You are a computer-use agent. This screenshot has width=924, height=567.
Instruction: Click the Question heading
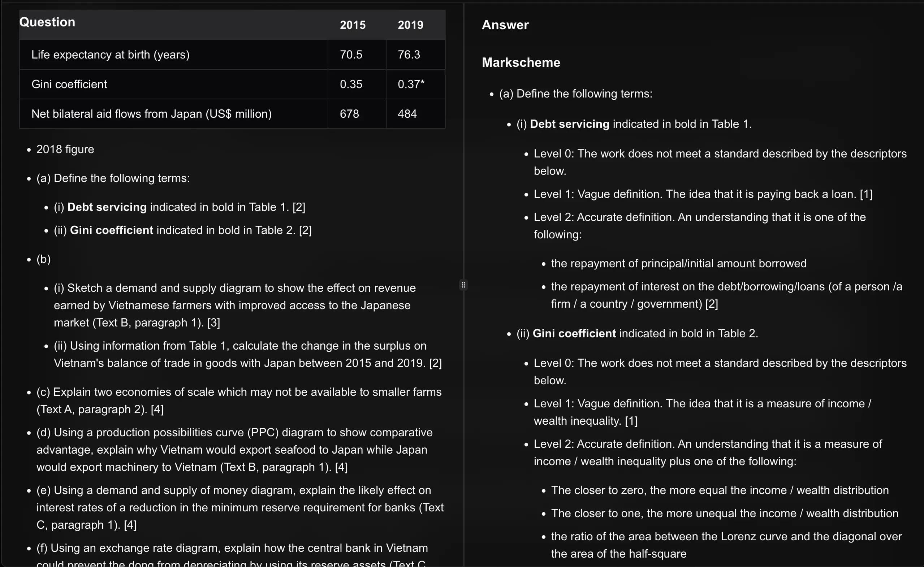pyautogui.click(x=47, y=22)
